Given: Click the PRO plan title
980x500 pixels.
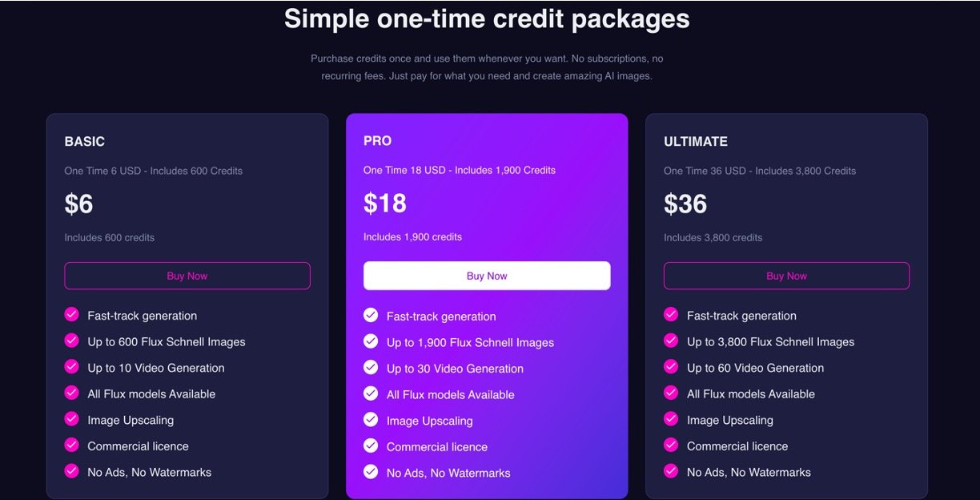Looking at the screenshot, I should pos(377,141).
